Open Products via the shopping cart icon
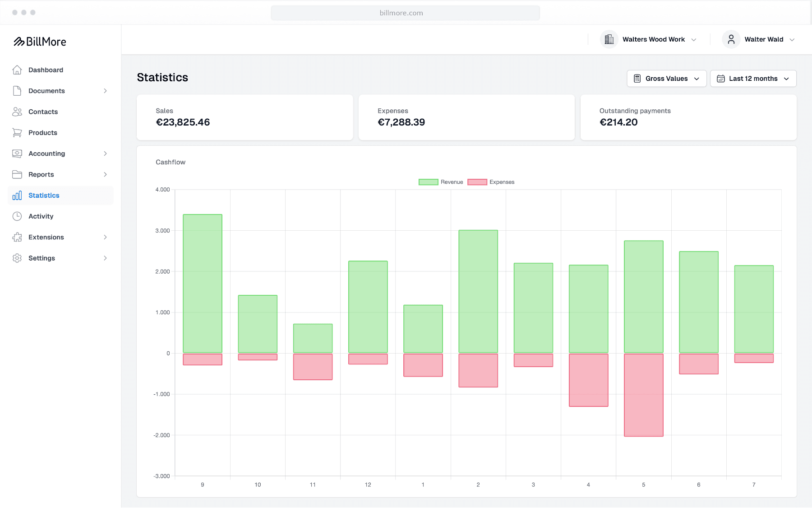812x508 pixels. (x=17, y=132)
